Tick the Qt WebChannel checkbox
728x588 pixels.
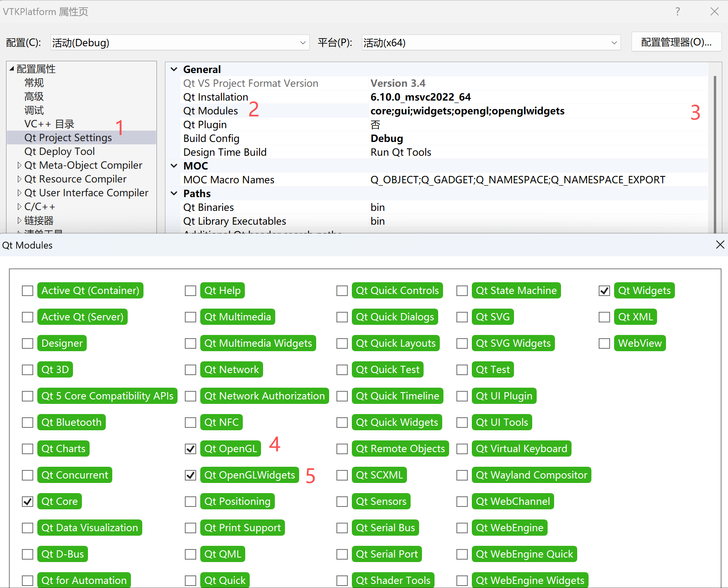[x=462, y=502]
